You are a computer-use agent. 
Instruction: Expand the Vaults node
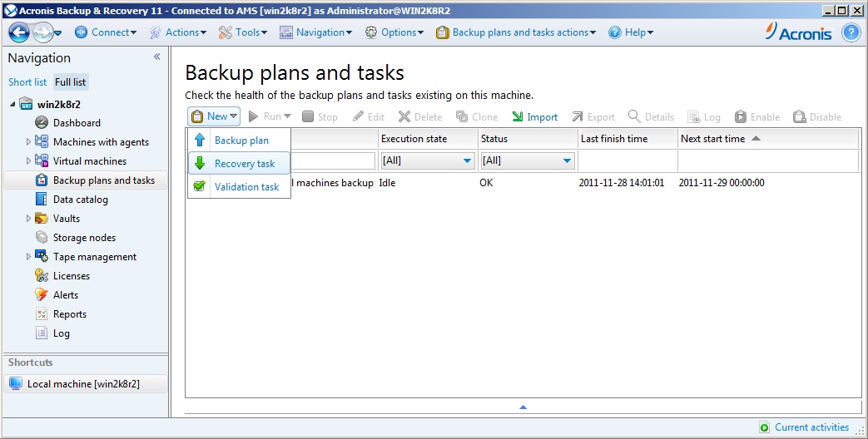(x=29, y=219)
